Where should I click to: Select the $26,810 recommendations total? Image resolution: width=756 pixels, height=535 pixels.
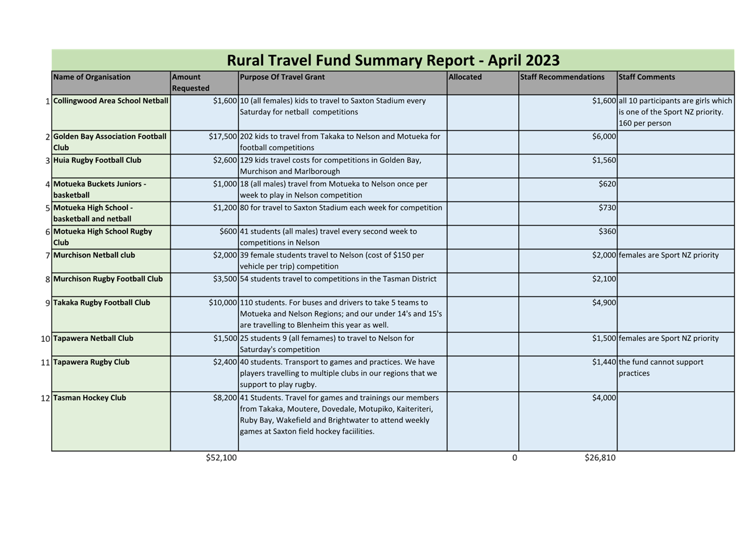click(600, 458)
